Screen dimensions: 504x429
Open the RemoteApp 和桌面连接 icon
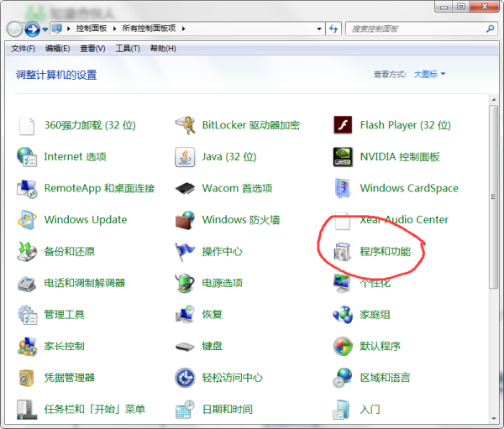tap(27, 189)
